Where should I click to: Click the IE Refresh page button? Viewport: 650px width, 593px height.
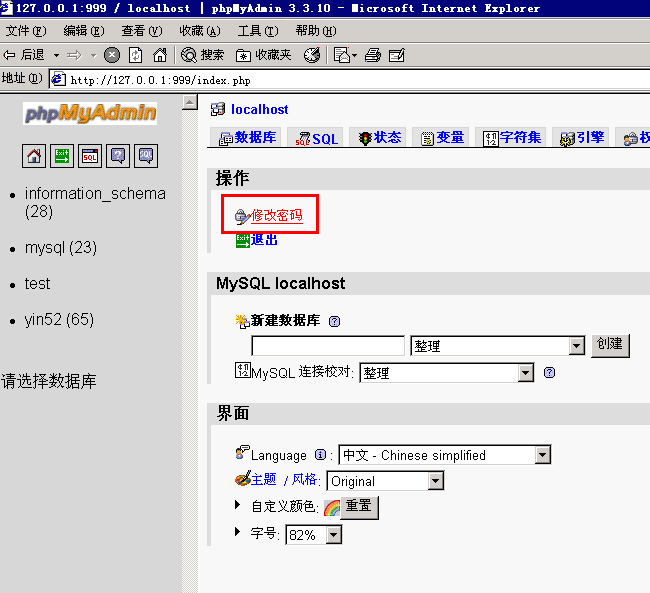click(x=136, y=55)
